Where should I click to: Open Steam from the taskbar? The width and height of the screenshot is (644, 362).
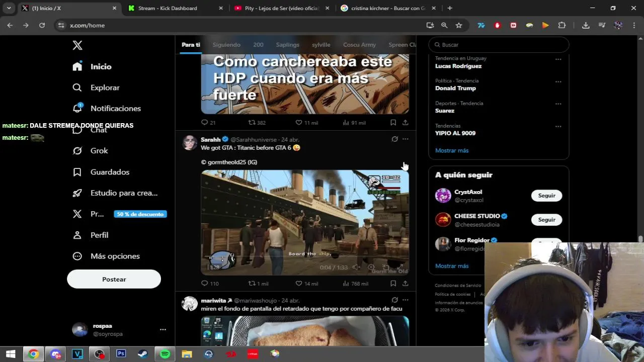143,354
